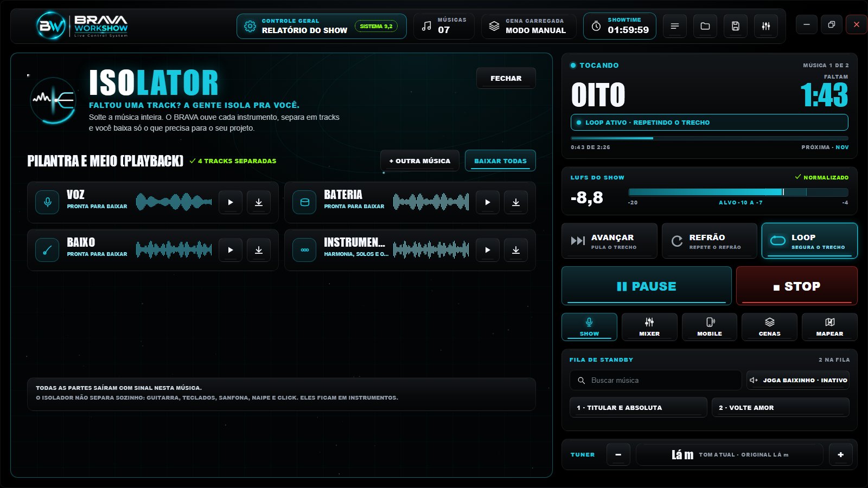The width and height of the screenshot is (868, 488).
Task: Click the BATERIA drum icon
Action: point(304,202)
